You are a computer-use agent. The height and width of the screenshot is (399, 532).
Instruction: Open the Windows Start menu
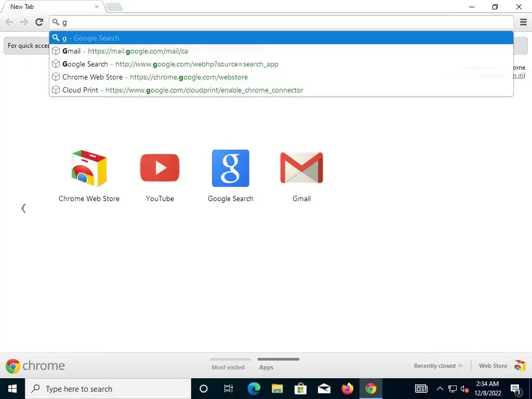[x=12, y=389]
